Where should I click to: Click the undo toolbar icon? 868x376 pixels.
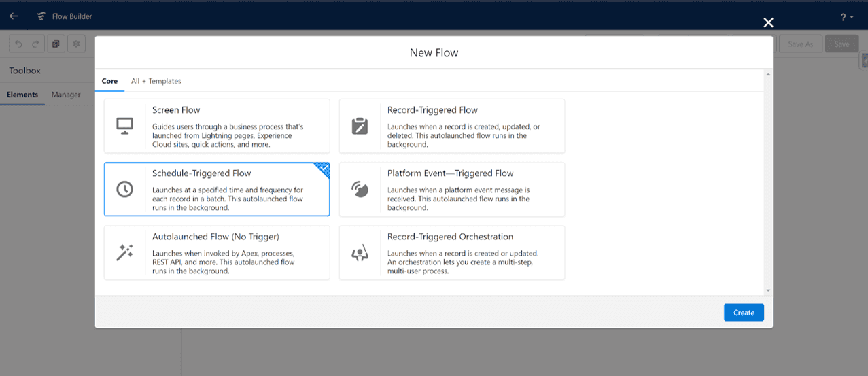pyautogui.click(x=18, y=44)
